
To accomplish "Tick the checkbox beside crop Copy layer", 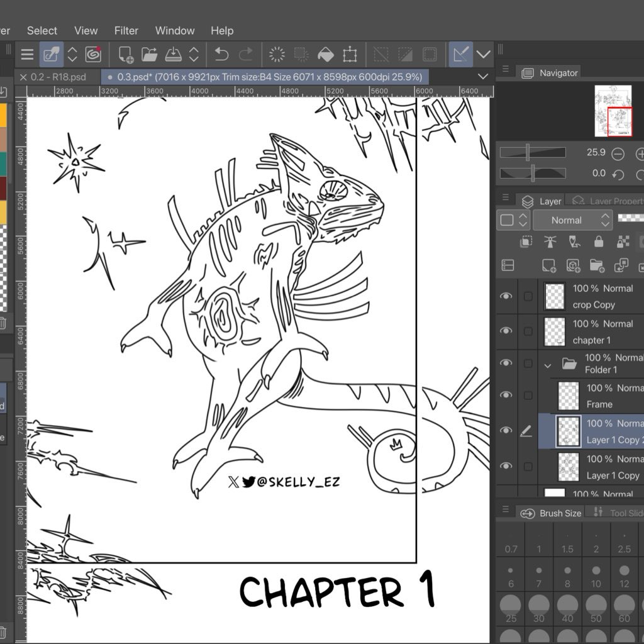I will pyautogui.click(x=528, y=296).
